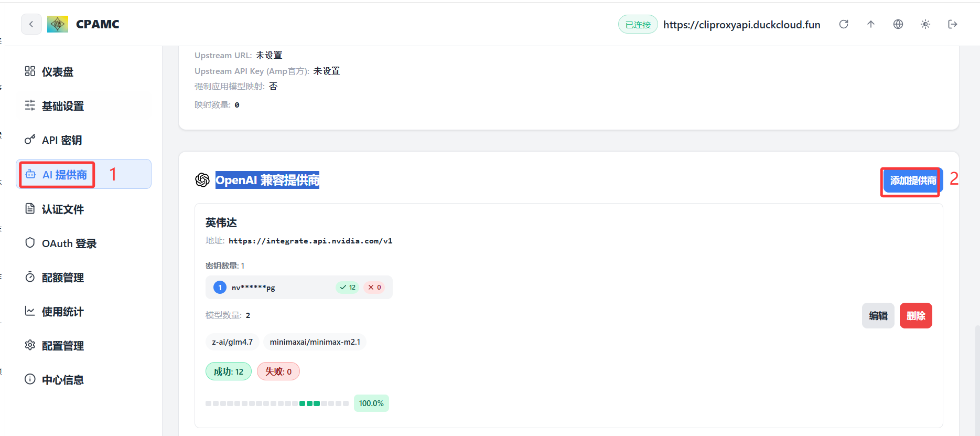The height and width of the screenshot is (436, 980).
Task: Click the request status bar strip
Action: tap(277, 403)
